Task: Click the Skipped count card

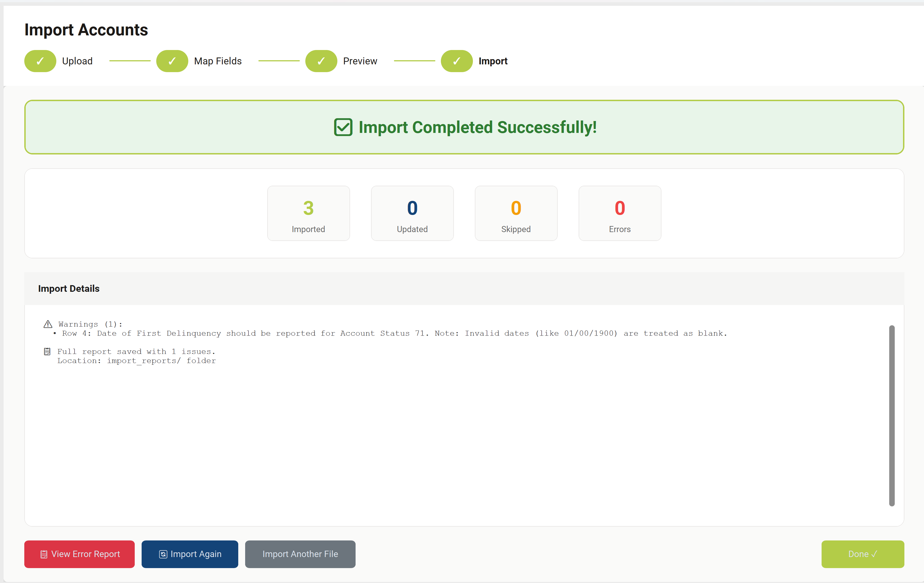Action: tap(516, 213)
